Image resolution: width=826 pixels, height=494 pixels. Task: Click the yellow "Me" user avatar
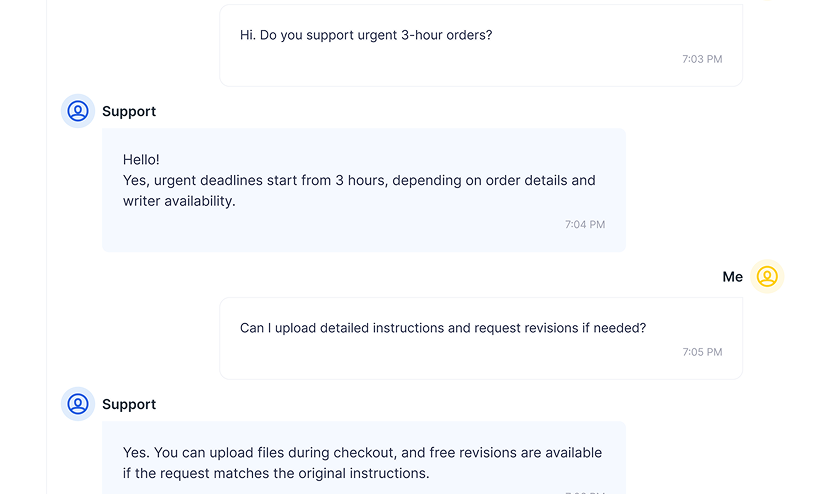tap(767, 277)
